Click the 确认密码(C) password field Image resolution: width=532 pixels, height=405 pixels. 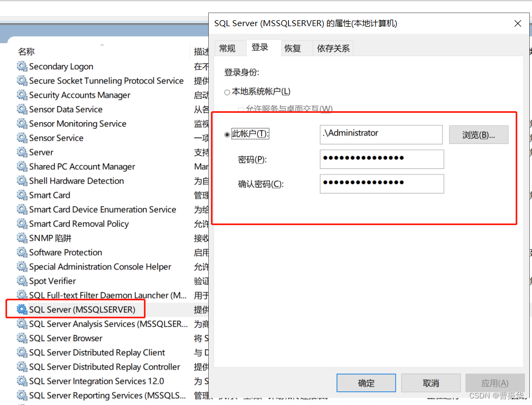(x=382, y=184)
